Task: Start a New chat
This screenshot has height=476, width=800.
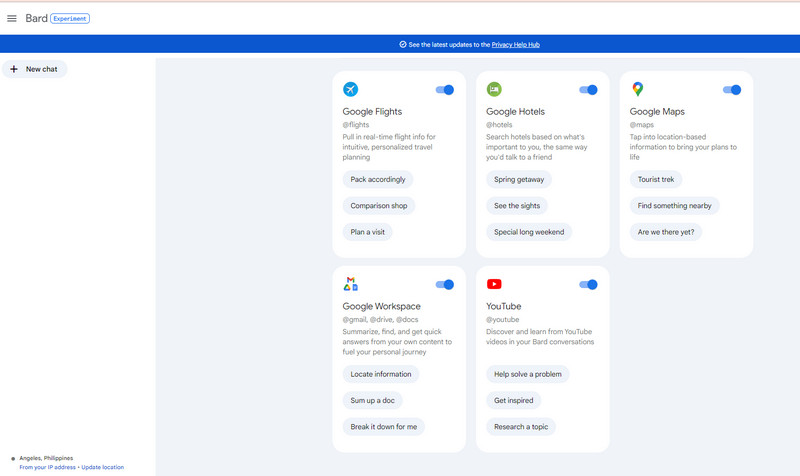Action: pos(35,69)
